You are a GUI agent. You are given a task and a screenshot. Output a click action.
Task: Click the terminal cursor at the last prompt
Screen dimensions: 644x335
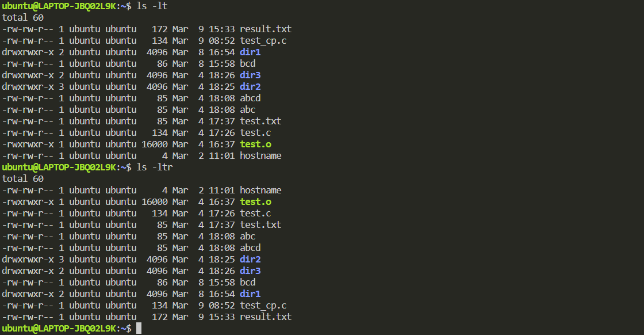(139, 328)
